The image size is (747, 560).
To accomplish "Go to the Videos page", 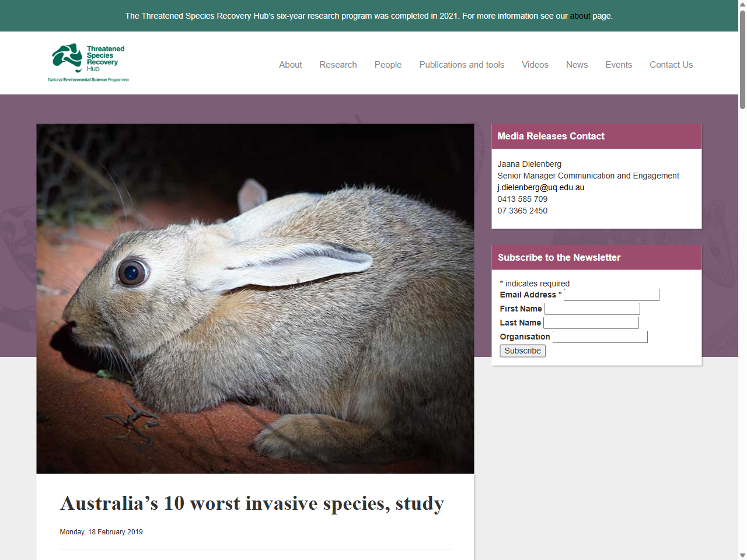I will point(535,65).
